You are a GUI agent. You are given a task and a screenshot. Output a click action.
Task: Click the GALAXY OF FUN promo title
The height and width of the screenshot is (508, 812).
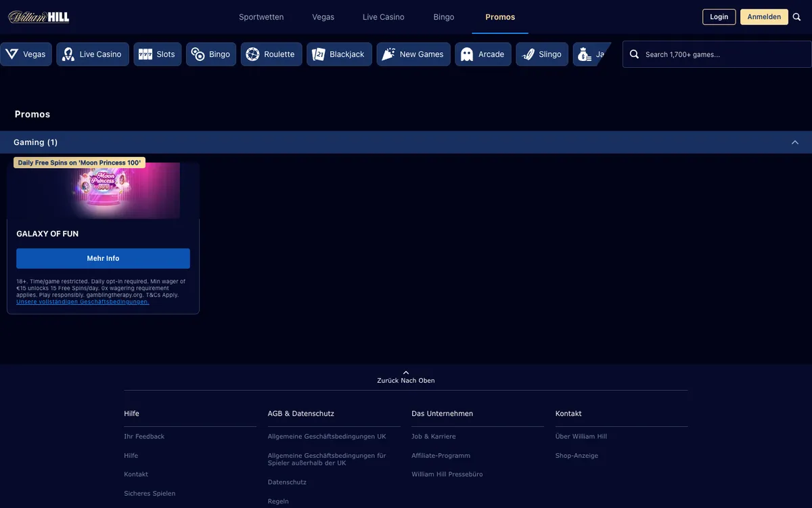click(x=47, y=234)
